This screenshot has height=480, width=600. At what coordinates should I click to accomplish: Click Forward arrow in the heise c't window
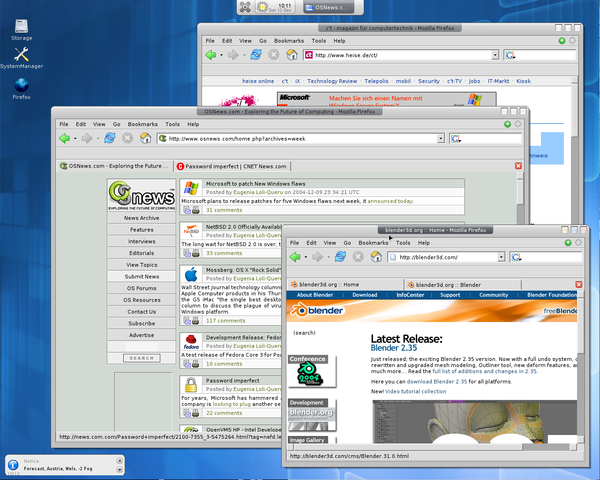(x=233, y=55)
